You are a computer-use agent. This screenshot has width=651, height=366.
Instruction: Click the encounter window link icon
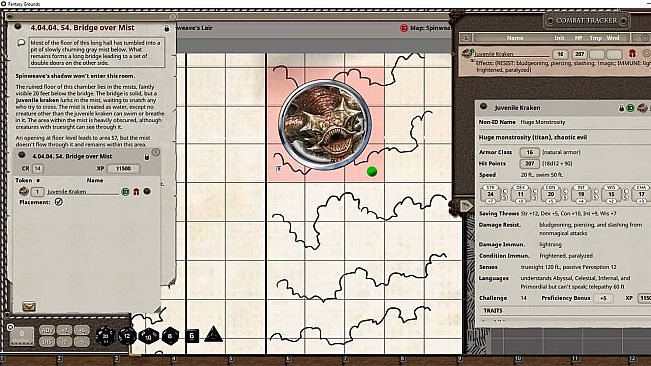(22, 155)
